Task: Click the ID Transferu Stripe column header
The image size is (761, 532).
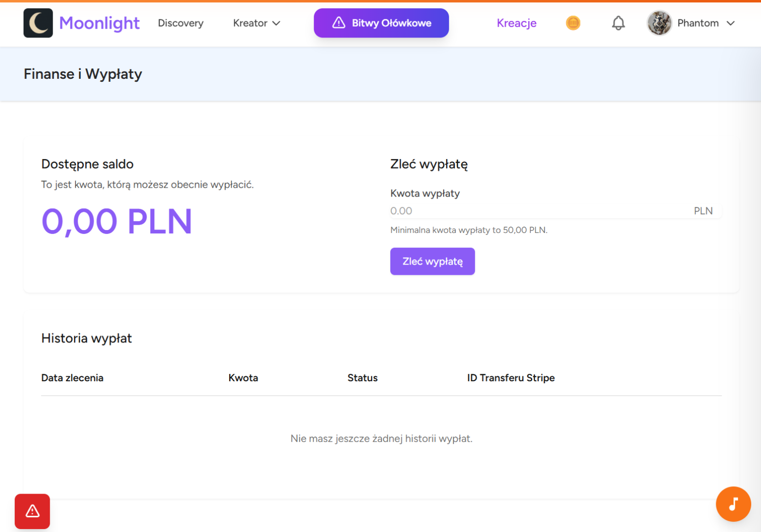Action: pos(511,378)
